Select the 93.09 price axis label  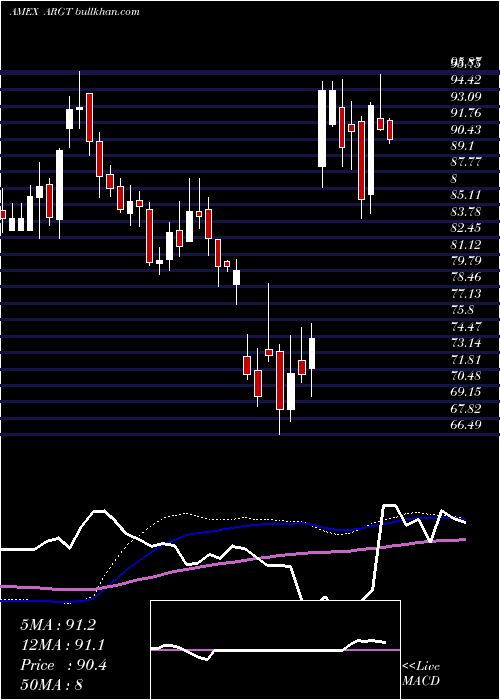tap(466, 96)
